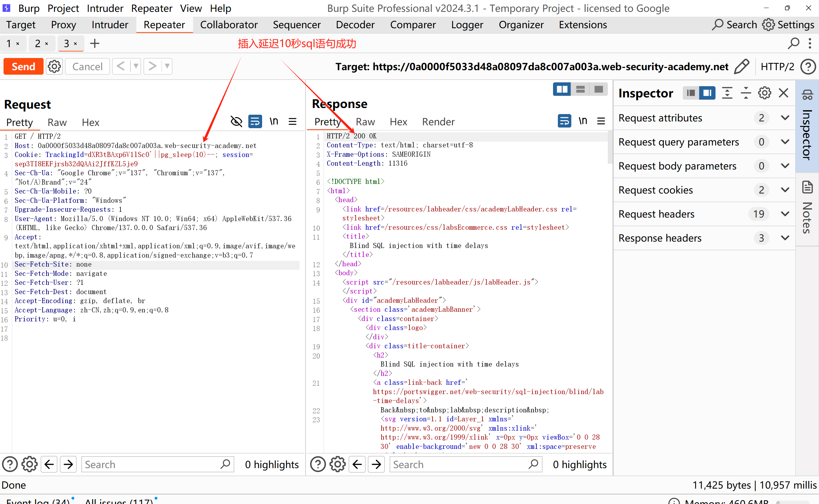The height and width of the screenshot is (504, 819).
Task: Toggle hide request non-printable eye icon
Action: tap(236, 122)
